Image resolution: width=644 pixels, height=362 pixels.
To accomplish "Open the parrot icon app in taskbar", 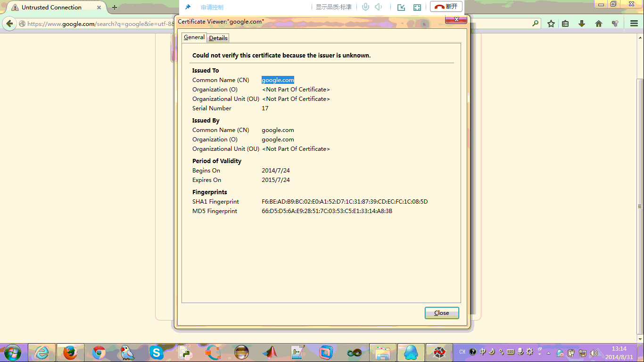I will click(x=127, y=352).
